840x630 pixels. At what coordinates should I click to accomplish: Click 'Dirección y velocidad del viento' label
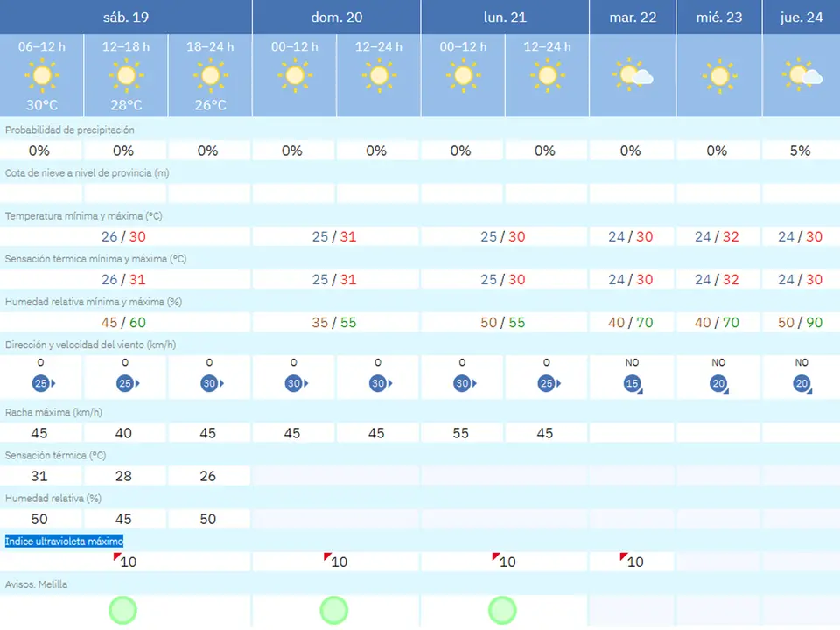click(90, 345)
